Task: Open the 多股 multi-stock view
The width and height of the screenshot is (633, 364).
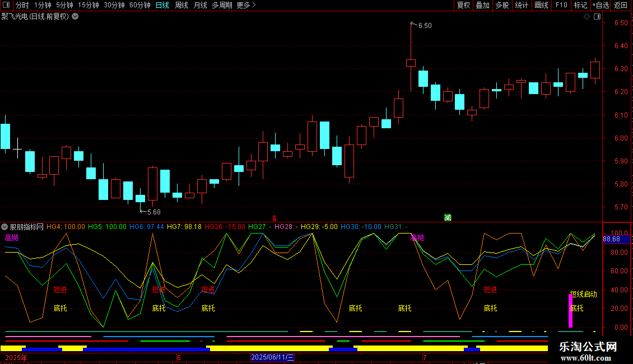Action: 502,5
